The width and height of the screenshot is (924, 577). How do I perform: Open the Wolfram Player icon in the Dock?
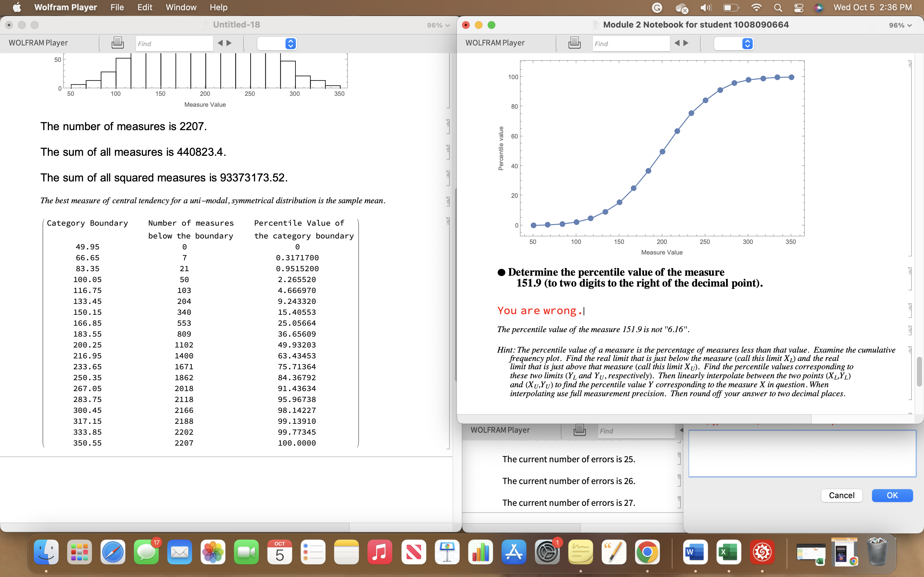click(762, 552)
